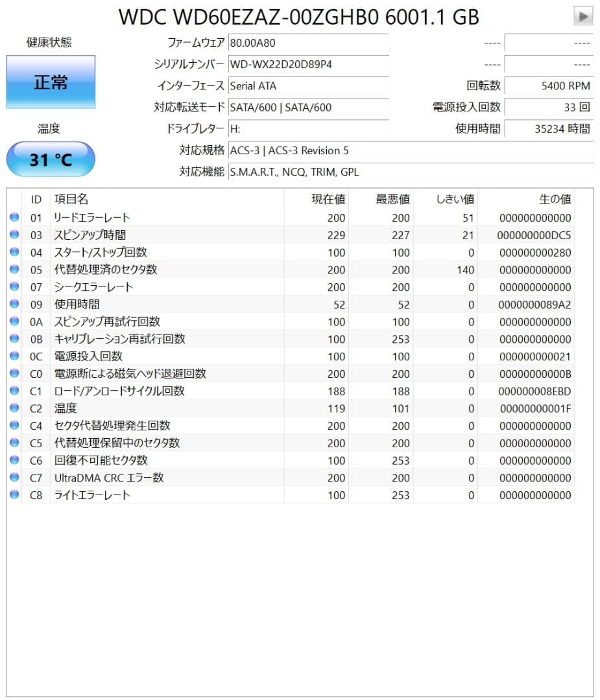The image size is (600, 700).
Task: Select the ファームウェア value field
Action: pyautogui.click(x=308, y=43)
